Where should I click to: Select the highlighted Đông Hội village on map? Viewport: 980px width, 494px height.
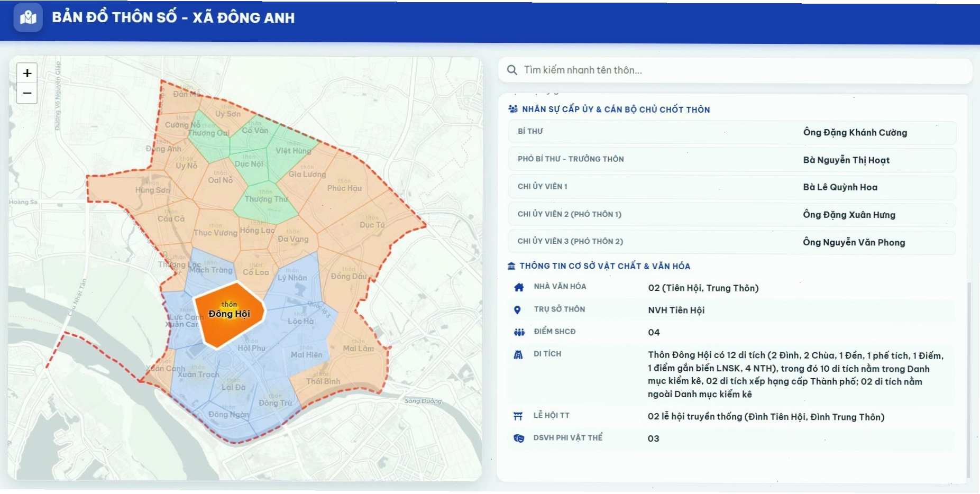click(229, 314)
